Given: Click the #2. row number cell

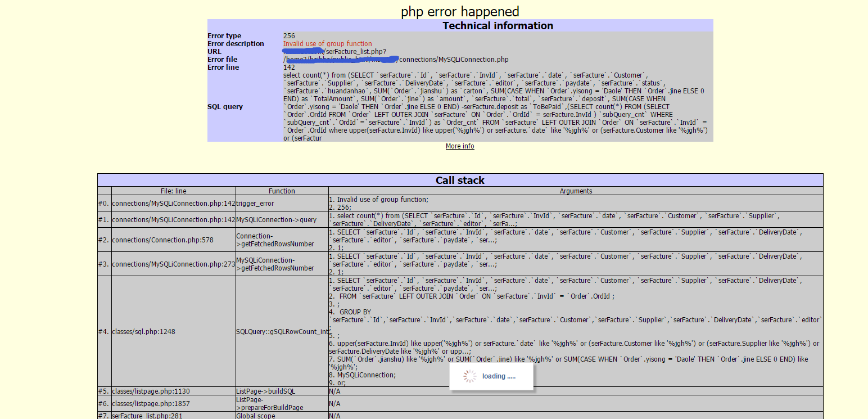Looking at the screenshot, I should 104,240.
